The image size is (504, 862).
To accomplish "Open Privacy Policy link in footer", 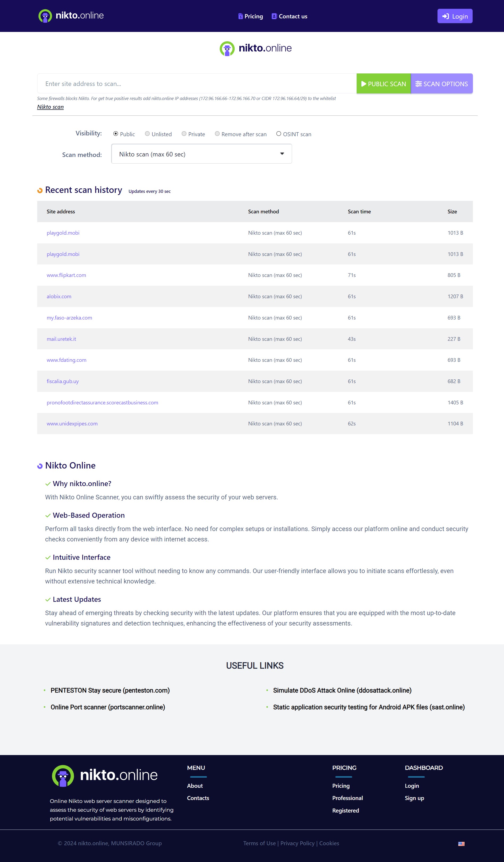I will click(297, 843).
